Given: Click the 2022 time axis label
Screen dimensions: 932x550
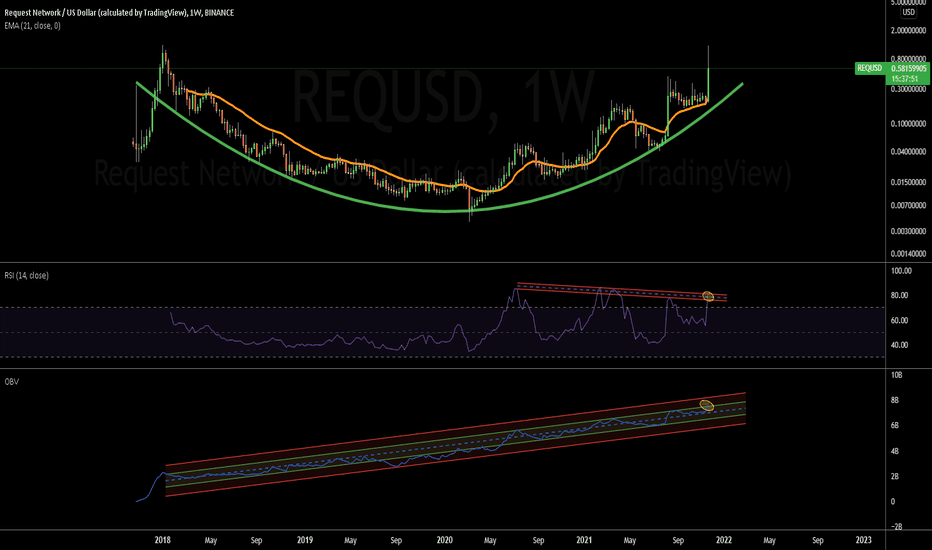Looking at the screenshot, I should pos(723,540).
